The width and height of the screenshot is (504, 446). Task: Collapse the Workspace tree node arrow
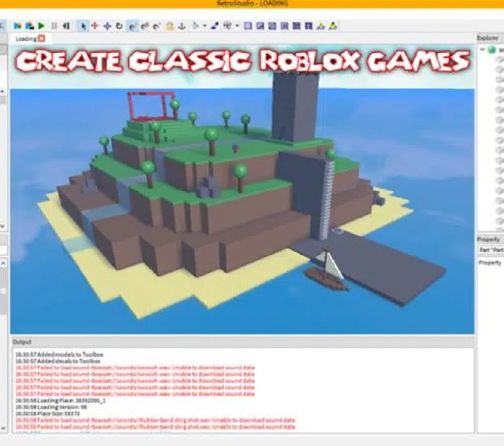point(482,50)
